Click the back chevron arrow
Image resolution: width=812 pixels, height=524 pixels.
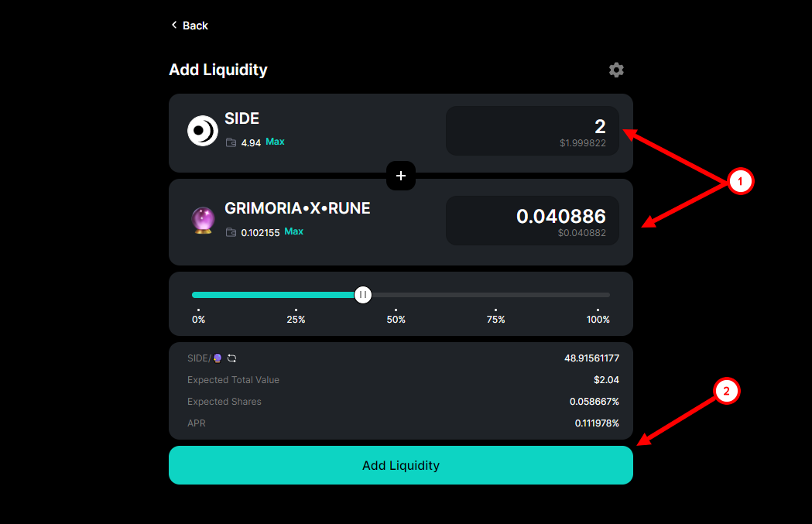pos(174,25)
